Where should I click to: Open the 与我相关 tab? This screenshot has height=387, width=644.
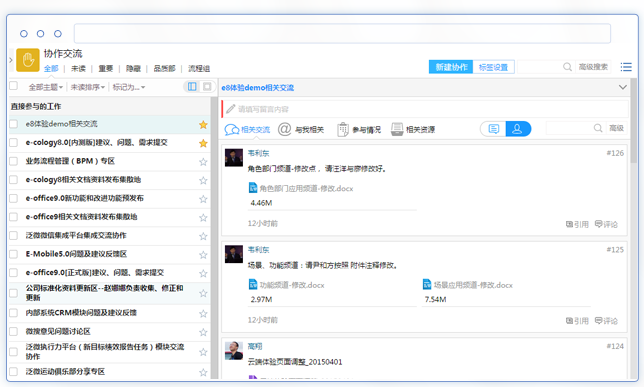click(301, 129)
